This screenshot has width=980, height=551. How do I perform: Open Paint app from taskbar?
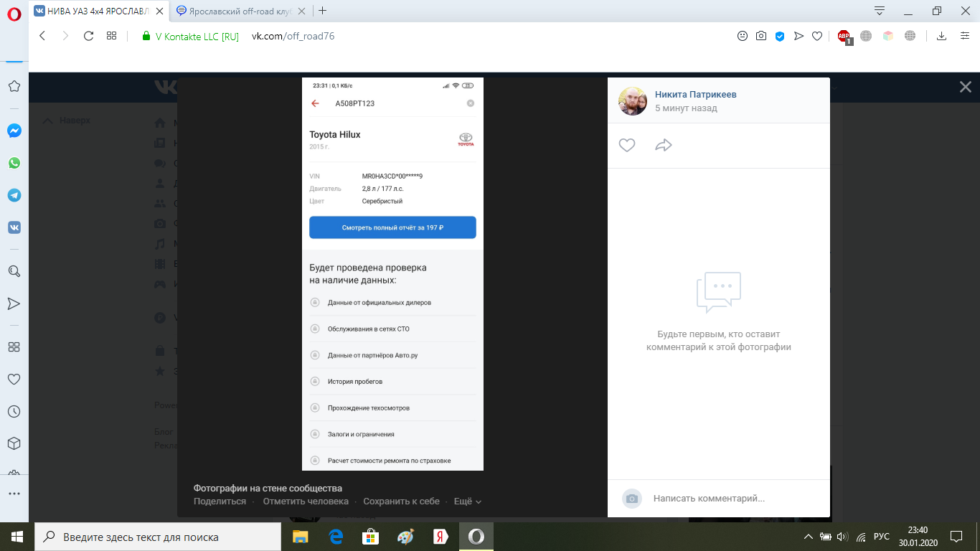[x=405, y=537]
